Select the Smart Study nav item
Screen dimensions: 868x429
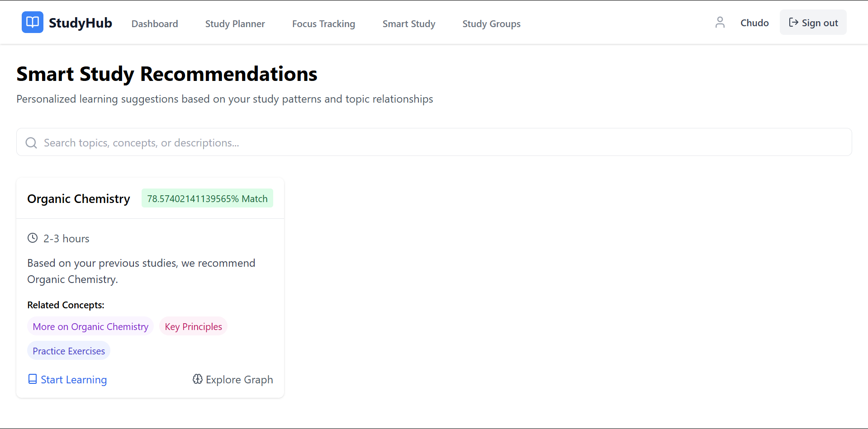tap(408, 24)
